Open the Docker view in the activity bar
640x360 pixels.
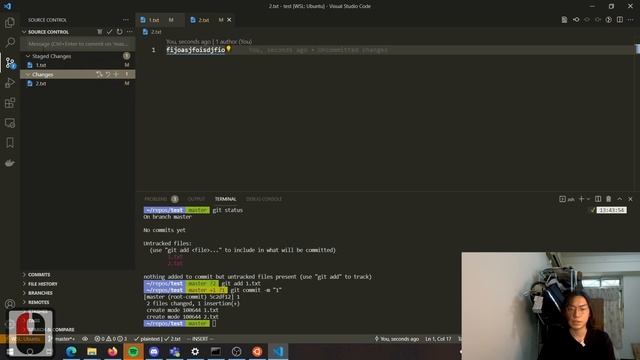click(10, 163)
